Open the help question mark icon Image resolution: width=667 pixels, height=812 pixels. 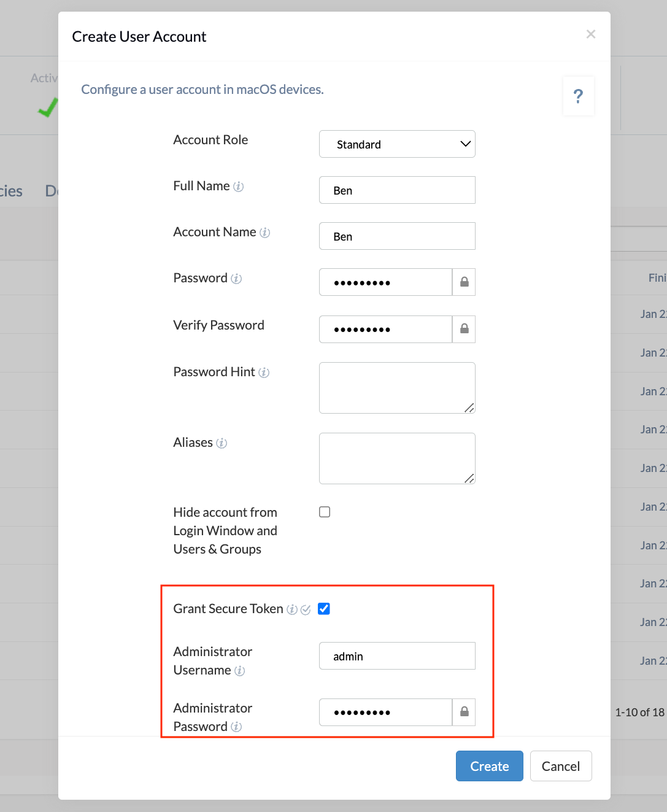(x=578, y=96)
